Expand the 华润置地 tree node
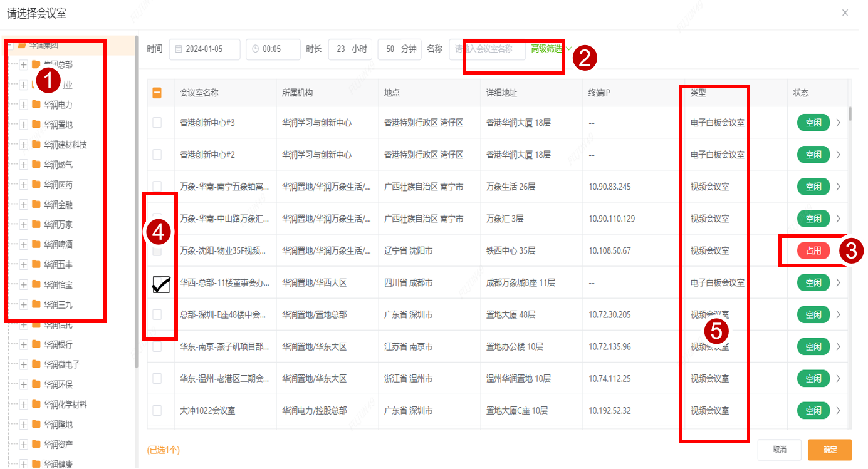Viewport: 868px width, 469px height. (x=24, y=125)
